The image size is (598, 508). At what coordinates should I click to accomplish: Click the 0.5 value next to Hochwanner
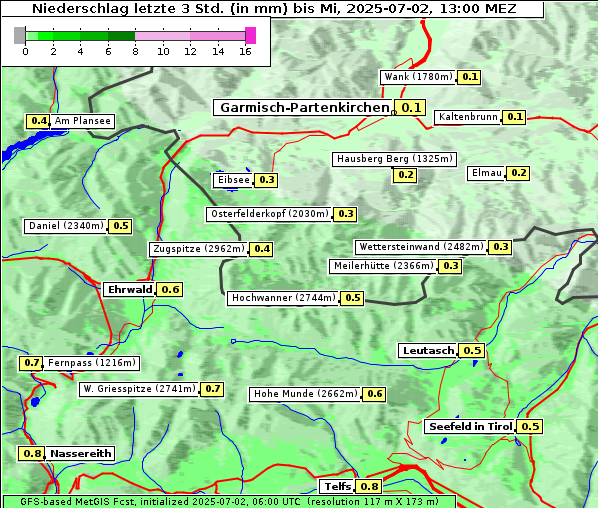tap(352, 298)
